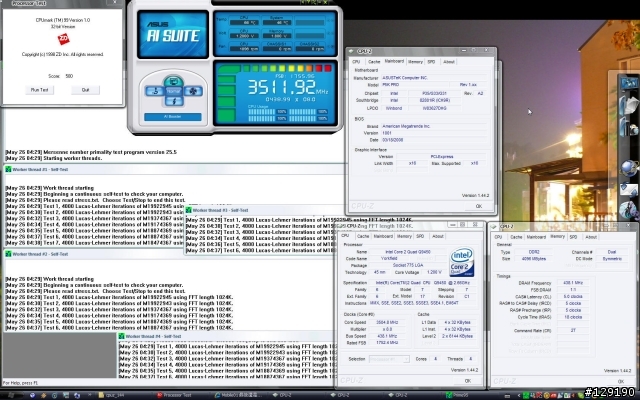This screenshot has height=400, width=640.
Task: Click the 3511.92 MHz frequency readout in AI Suite
Action: [287, 87]
